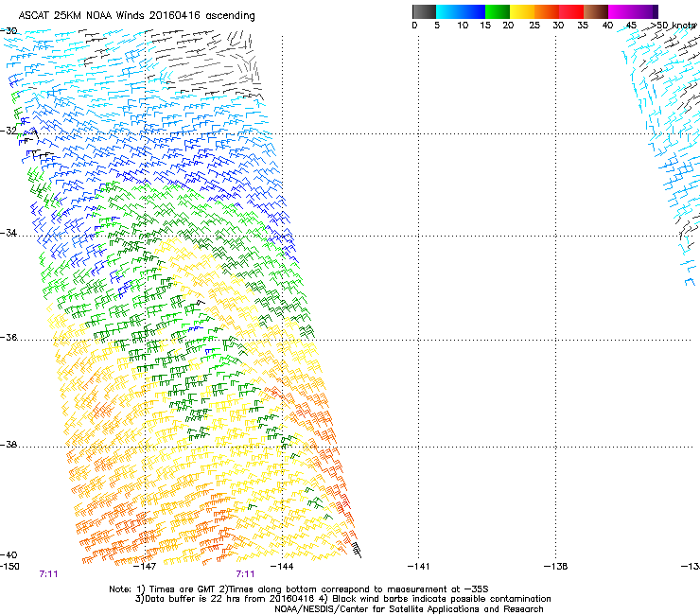Click the longitude label '-150'
The image size is (700, 615).
9,567
